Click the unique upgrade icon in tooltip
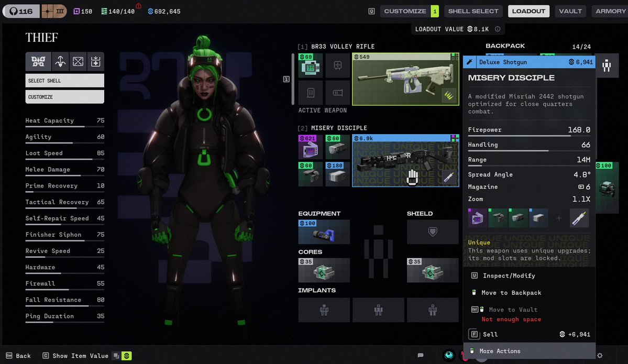Screen dimensions: 628x364 [579, 218]
